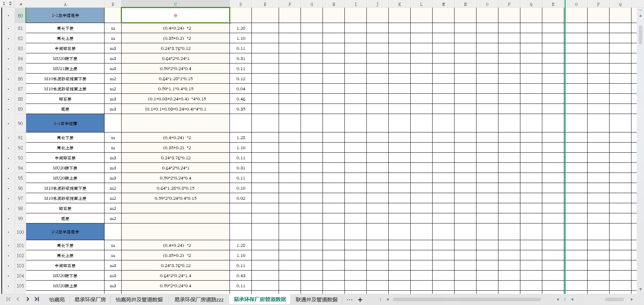The image size is (644, 305).
Task: Click the vertical scrollbar up arrow
Action: [x=640, y=16]
